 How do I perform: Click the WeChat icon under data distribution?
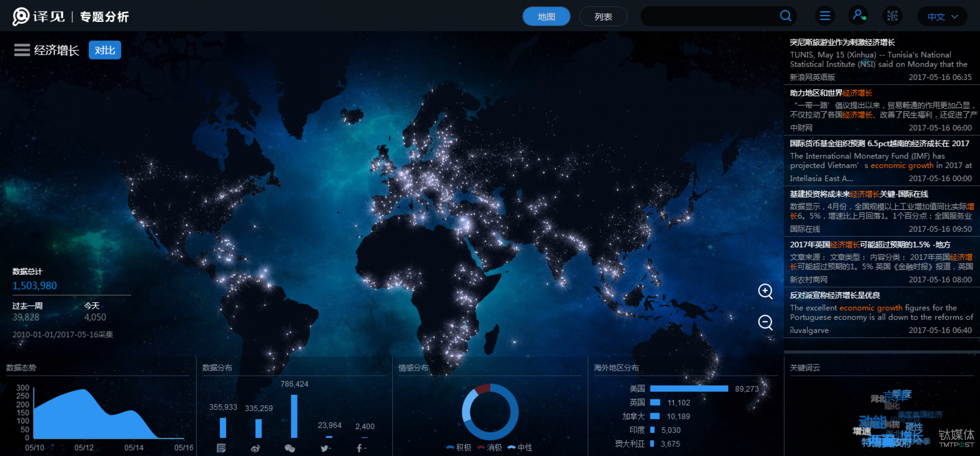click(x=290, y=448)
